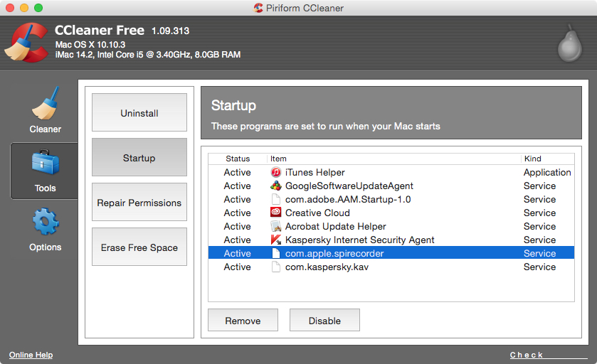Disable the selected startup item
The height and width of the screenshot is (364, 597).
pyautogui.click(x=324, y=320)
